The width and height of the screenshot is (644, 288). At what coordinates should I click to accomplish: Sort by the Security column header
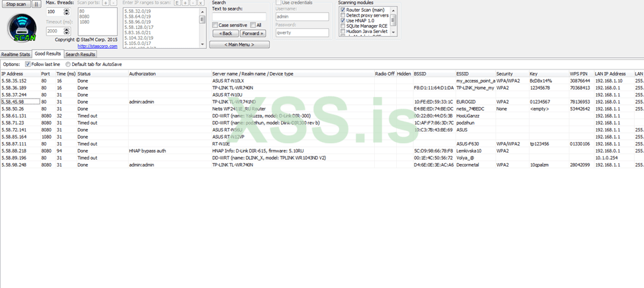tap(512, 74)
